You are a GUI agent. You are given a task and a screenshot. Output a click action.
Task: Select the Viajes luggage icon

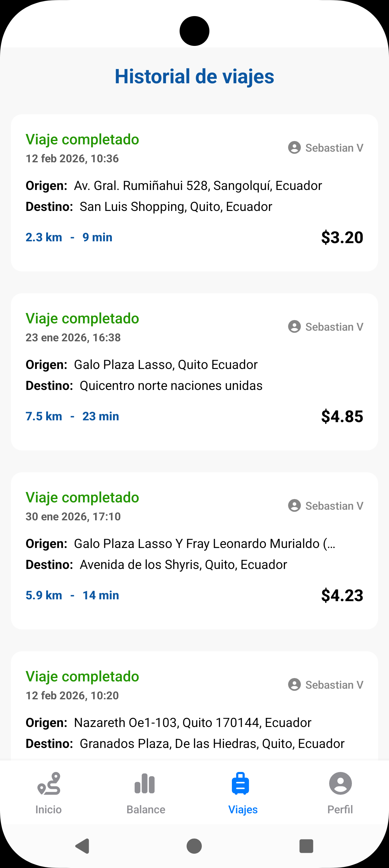pyautogui.click(x=240, y=784)
